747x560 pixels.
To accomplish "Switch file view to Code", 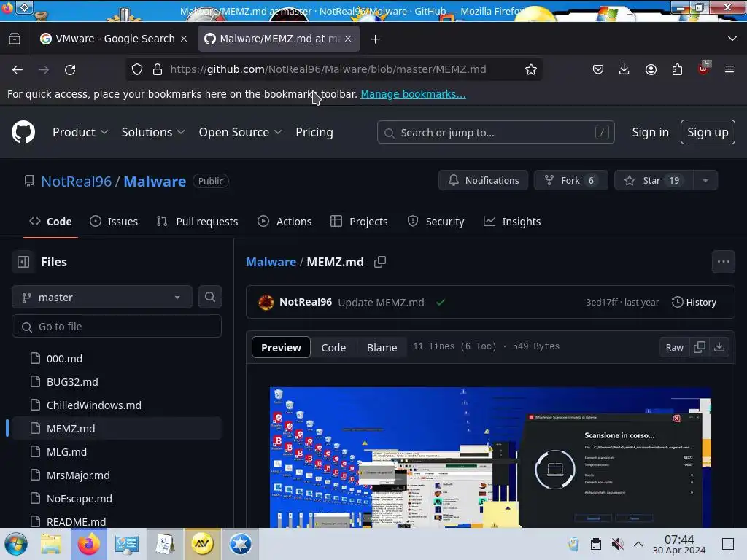I will [333, 348].
